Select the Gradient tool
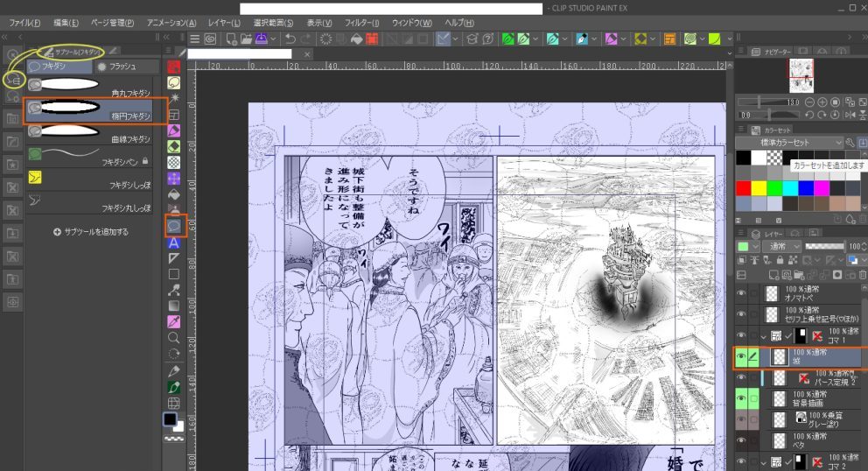Screen dimensions: 868x471 coord(174,306)
